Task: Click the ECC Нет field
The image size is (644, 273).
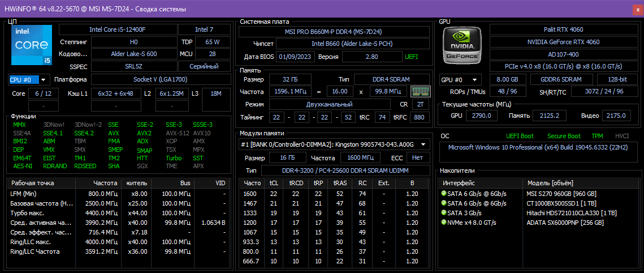Action: pyautogui.click(x=418, y=157)
